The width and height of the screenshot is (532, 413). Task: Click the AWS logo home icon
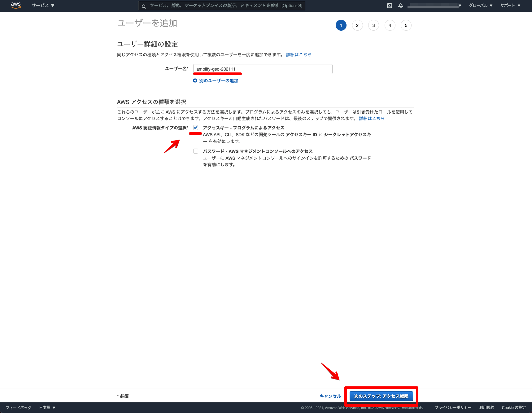click(16, 5)
